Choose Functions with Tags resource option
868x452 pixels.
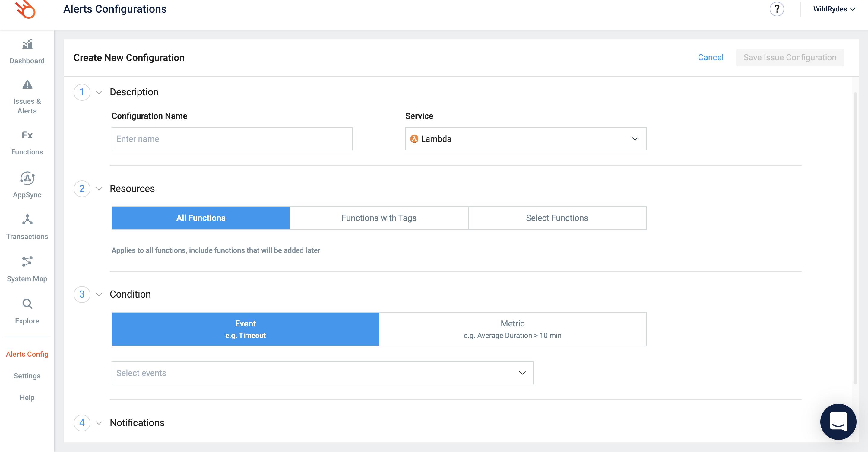[379, 218]
